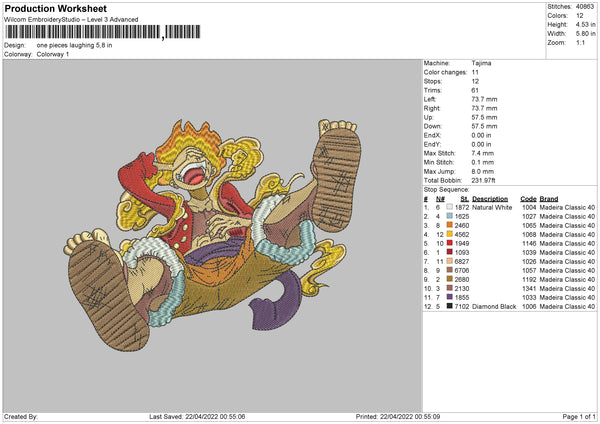Screen dimensions: 600x424
Task: Click the Diamond Black color swatch
Action: [x=449, y=306]
